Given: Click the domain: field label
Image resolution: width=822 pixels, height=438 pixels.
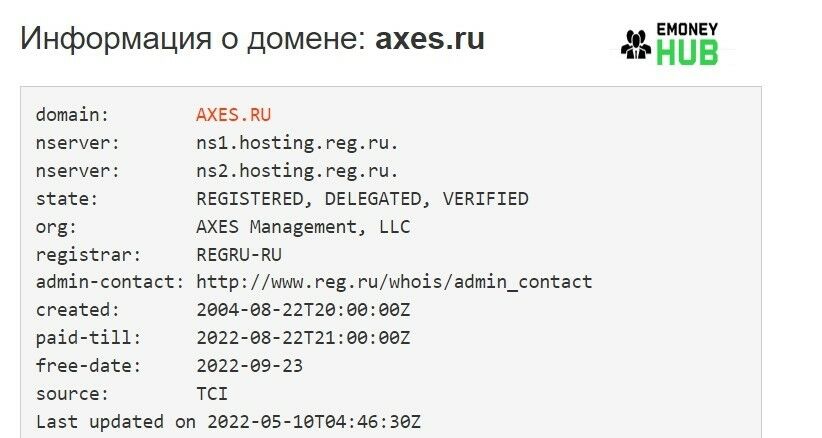Looking at the screenshot, I should 72,115.
